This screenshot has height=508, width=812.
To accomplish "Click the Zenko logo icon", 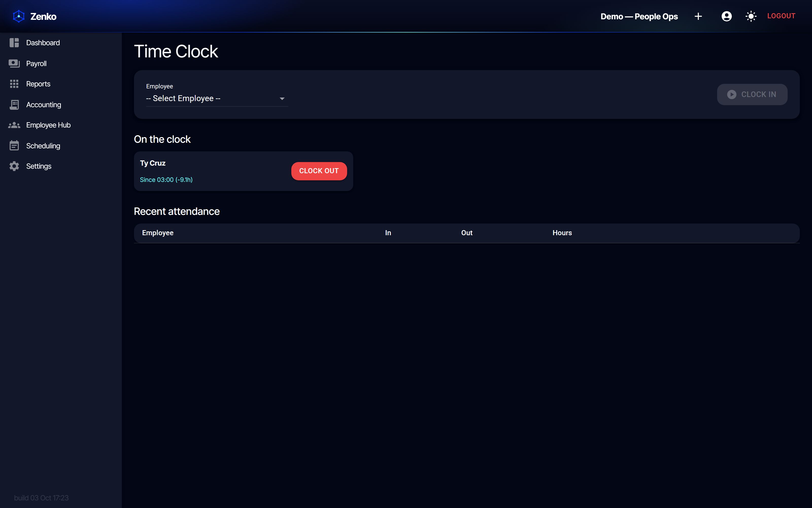I will tap(19, 16).
